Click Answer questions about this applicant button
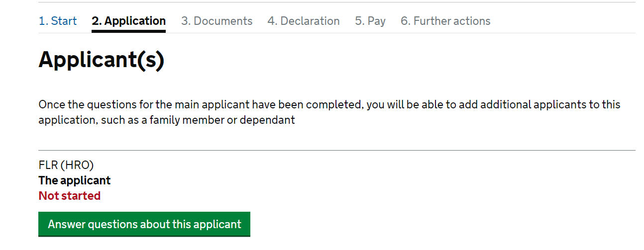The height and width of the screenshot is (250, 644). point(144,224)
